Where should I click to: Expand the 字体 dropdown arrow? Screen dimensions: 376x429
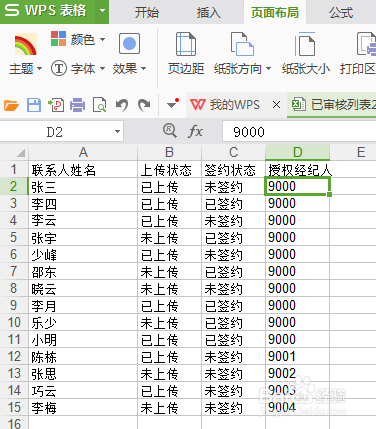point(102,69)
